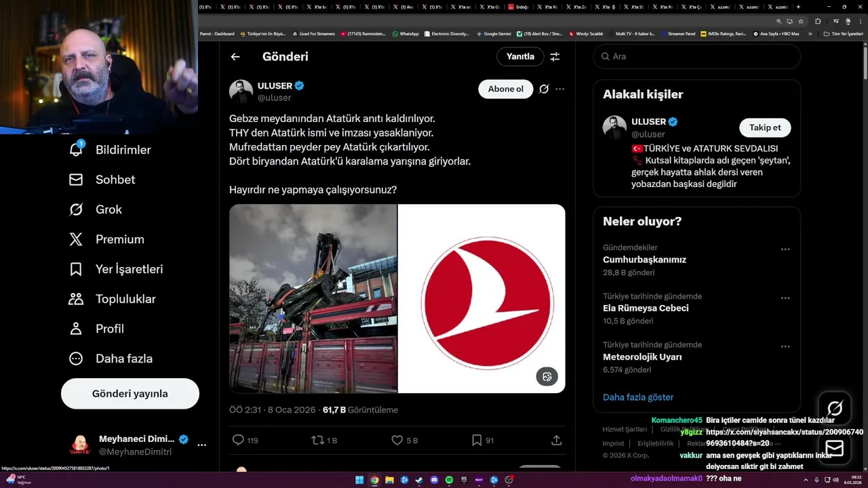Subscribe with the Abone ol button
The height and width of the screenshot is (488, 868).
[506, 89]
